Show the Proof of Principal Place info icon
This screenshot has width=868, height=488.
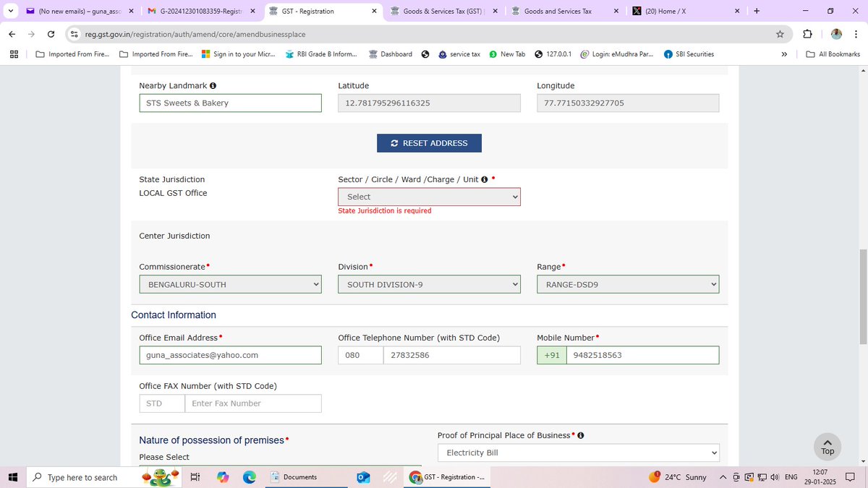tap(581, 435)
